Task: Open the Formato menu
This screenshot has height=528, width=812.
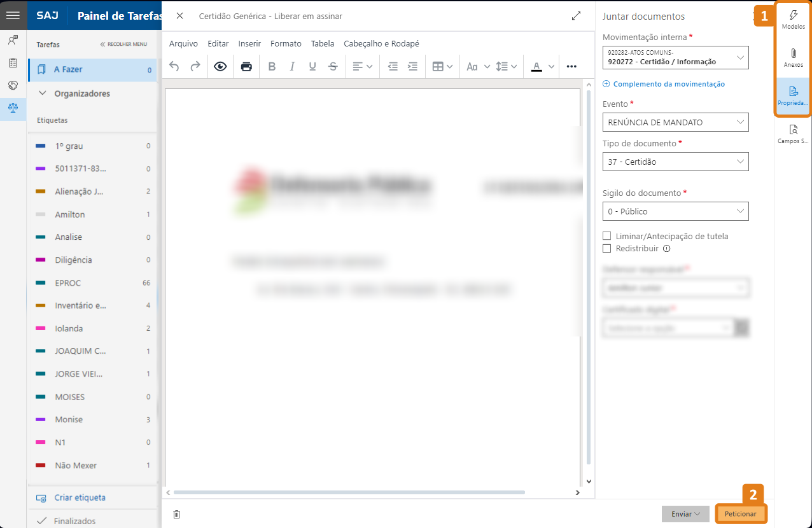Action: coord(286,44)
